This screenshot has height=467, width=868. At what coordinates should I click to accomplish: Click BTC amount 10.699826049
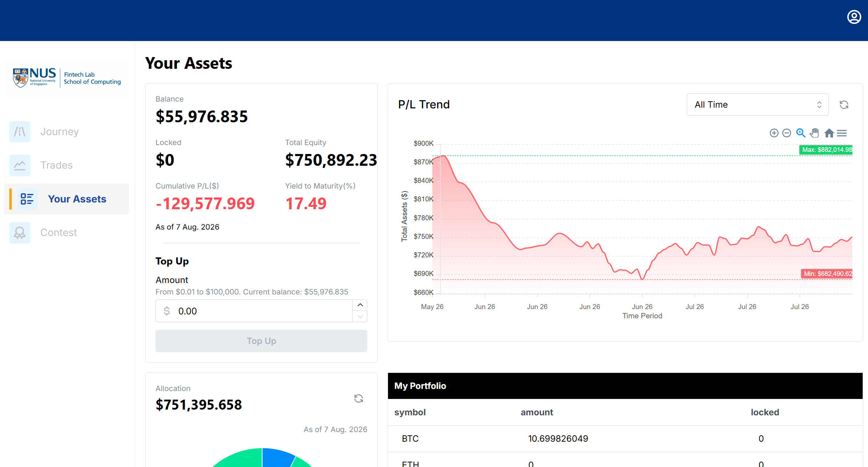pos(558,438)
